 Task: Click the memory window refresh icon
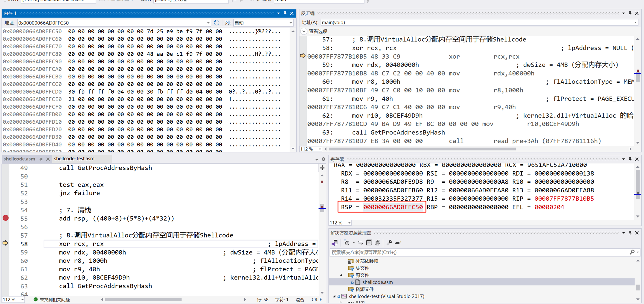tap(216, 23)
